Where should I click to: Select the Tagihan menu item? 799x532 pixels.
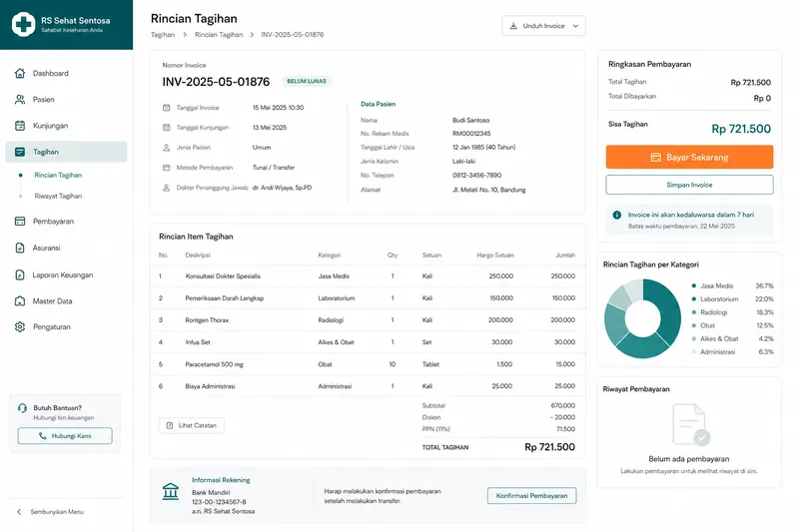(66, 152)
